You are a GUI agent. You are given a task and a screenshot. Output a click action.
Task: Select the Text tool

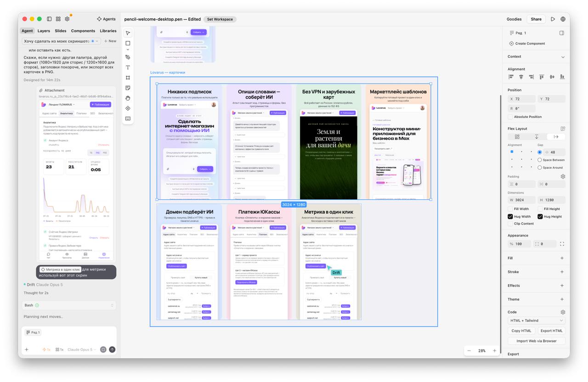(x=128, y=67)
